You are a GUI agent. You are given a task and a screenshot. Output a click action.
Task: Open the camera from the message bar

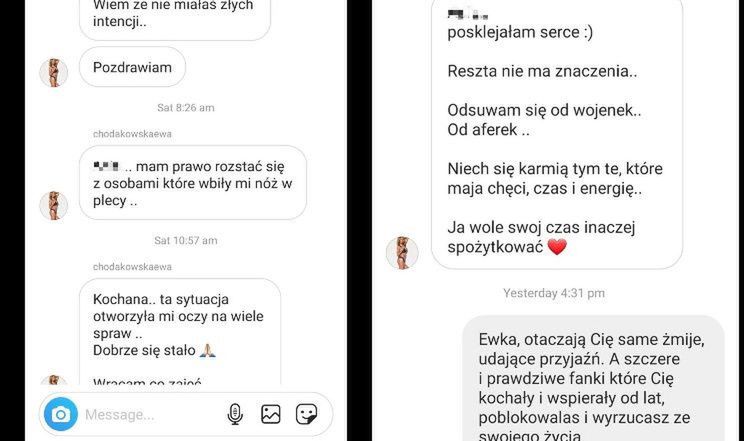(x=61, y=414)
